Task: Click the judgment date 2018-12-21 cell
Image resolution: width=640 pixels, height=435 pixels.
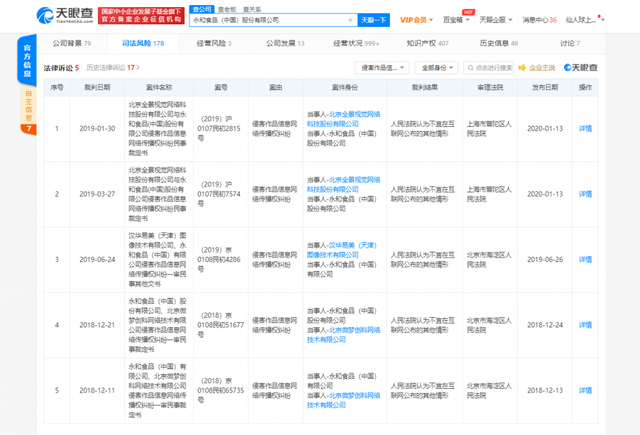Action: pos(97,325)
